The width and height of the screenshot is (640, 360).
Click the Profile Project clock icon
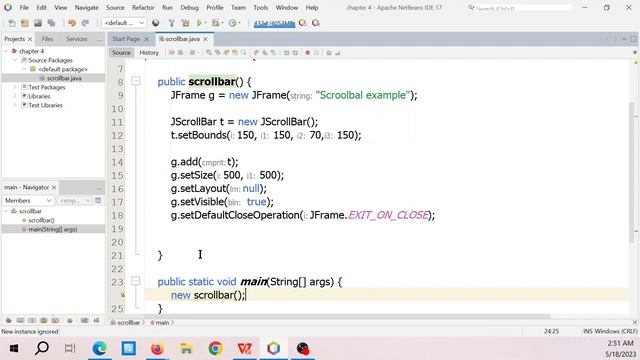click(x=232, y=23)
